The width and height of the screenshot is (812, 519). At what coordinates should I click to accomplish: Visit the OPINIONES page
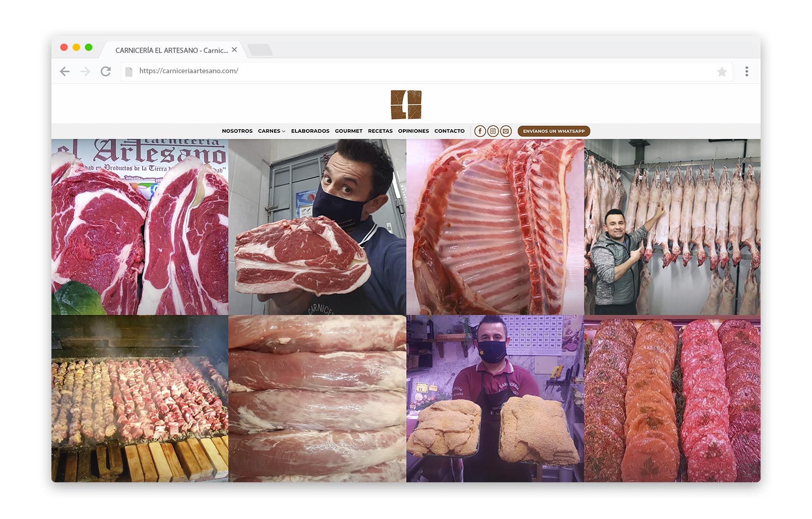413,131
